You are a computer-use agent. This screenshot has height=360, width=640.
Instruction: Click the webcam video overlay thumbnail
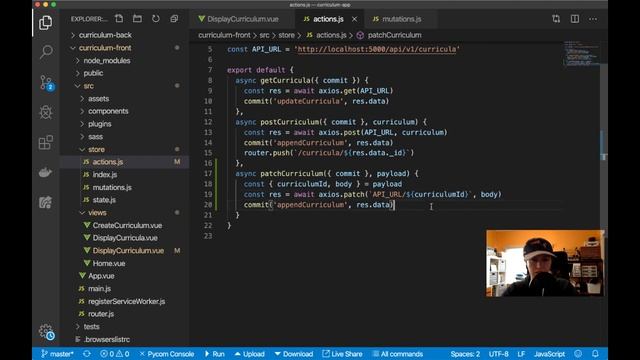545,263
